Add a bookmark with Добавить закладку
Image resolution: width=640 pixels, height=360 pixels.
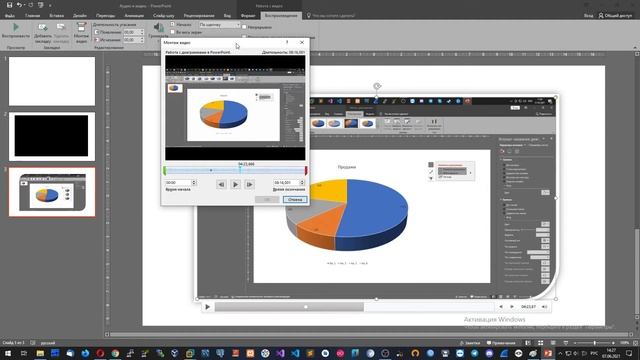pos(43,33)
